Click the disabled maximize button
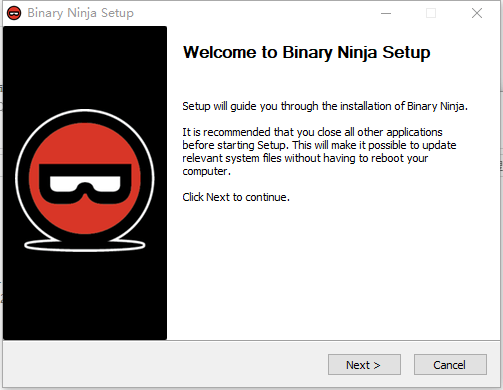This screenshot has width=503, height=390. [x=431, y=13]
